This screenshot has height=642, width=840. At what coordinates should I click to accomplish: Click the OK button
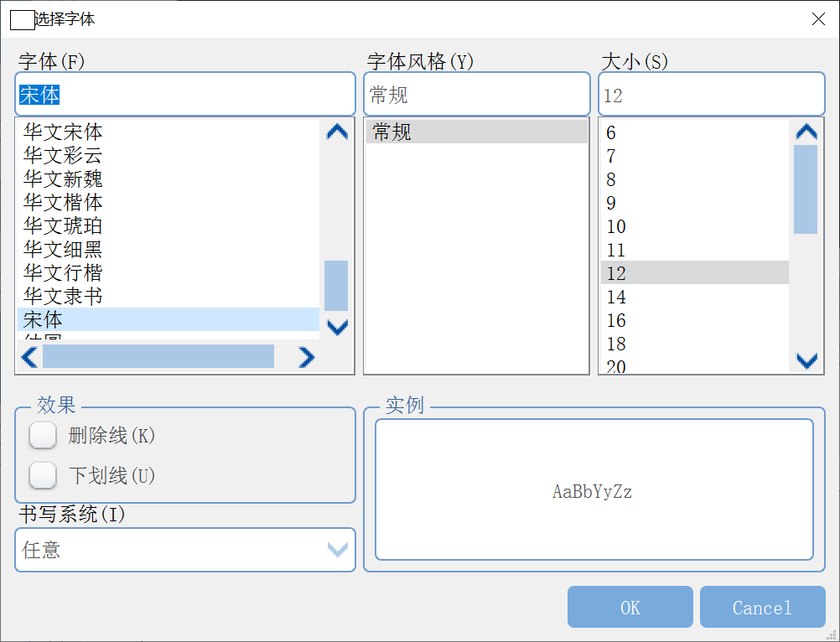coord(630,607)
